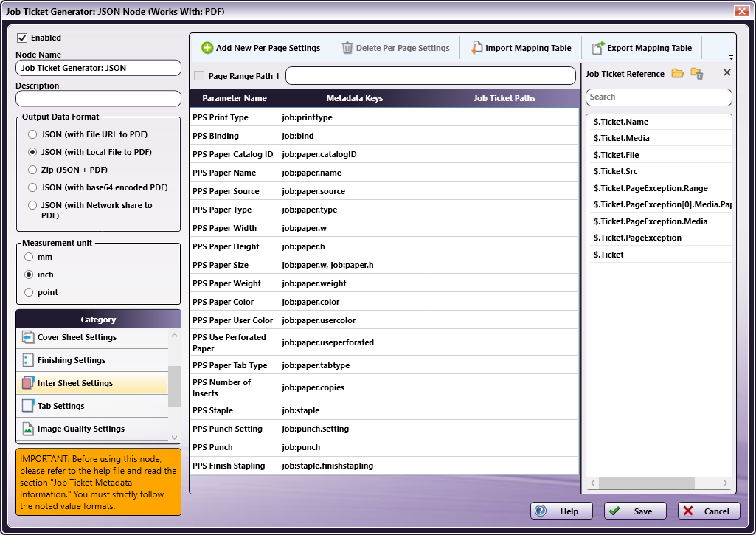The image size is (756, 535).
Task: Click the Save button
Action: 635,511
